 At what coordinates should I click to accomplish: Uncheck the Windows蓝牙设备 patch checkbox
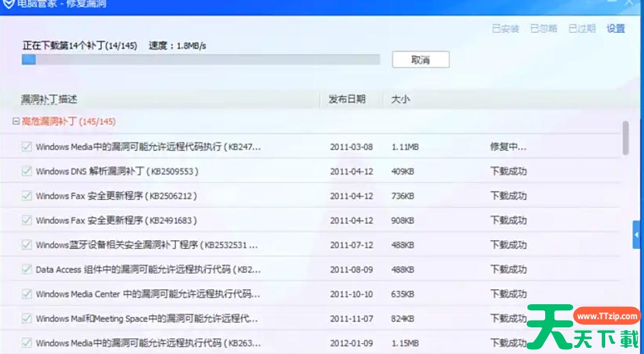pos(27,245)
